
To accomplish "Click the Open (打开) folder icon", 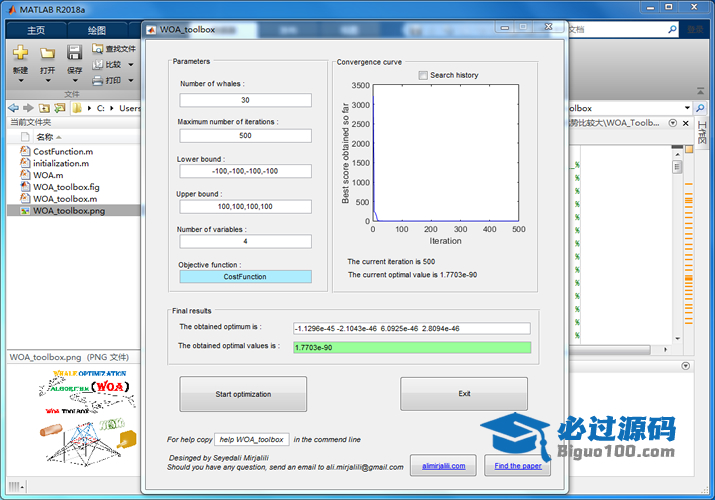I will 47,53.
